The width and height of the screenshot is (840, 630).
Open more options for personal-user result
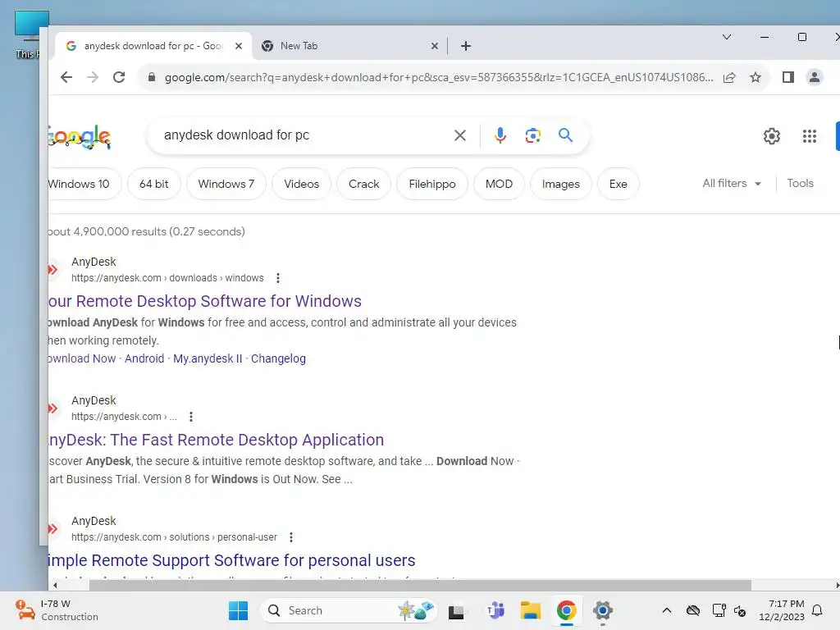291,536
